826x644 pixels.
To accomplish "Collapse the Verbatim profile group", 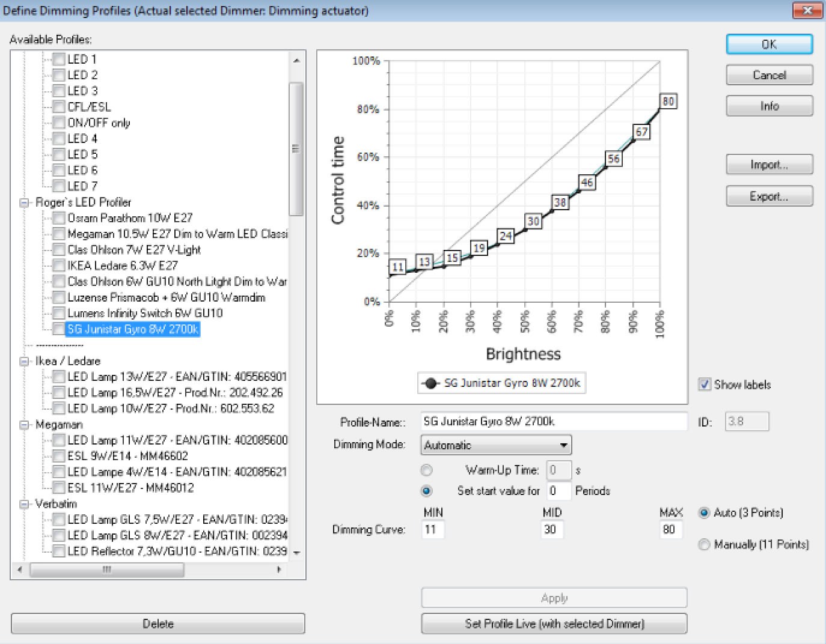I will point(25,504).
